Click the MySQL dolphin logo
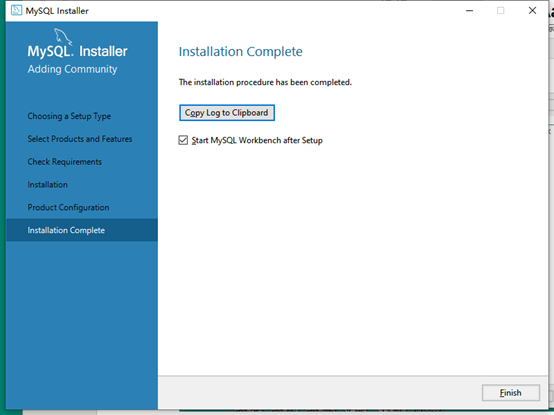 [63, 37]
